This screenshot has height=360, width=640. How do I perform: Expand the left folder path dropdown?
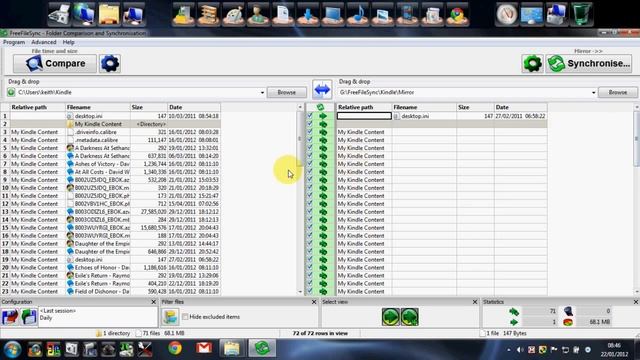(x=262, y=93)
